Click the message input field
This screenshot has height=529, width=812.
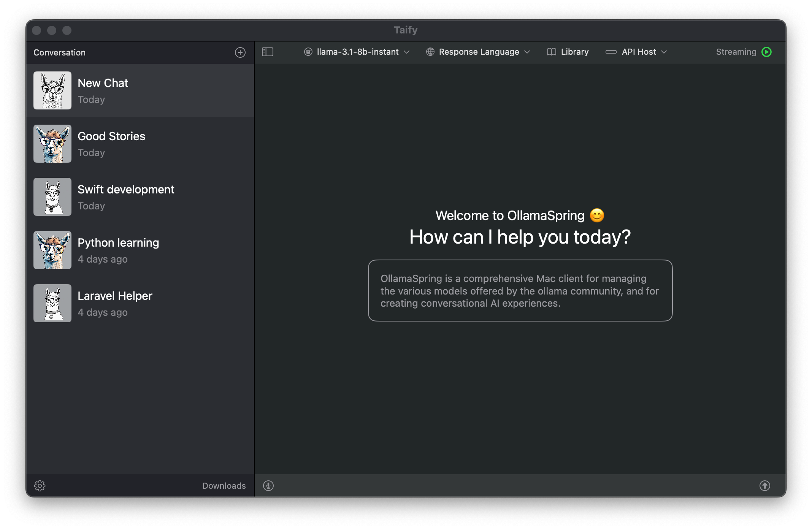(516, 486)
